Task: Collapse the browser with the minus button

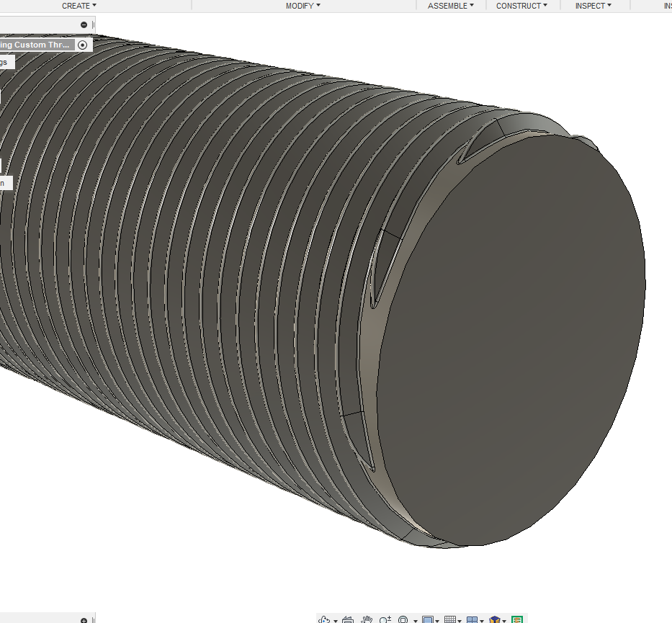Action: tap(83, 24)
